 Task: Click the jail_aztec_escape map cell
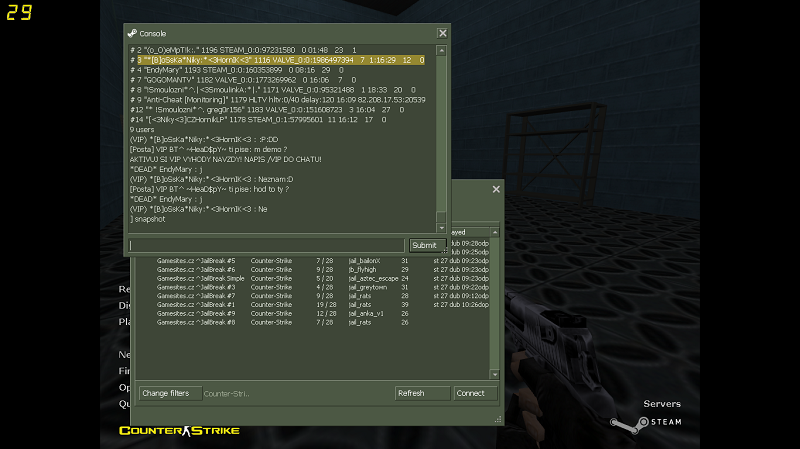[x=373, y=279]
